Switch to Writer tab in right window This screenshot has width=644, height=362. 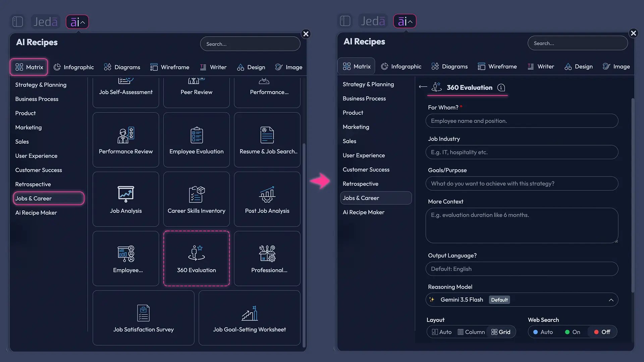(x=541, y=66)
